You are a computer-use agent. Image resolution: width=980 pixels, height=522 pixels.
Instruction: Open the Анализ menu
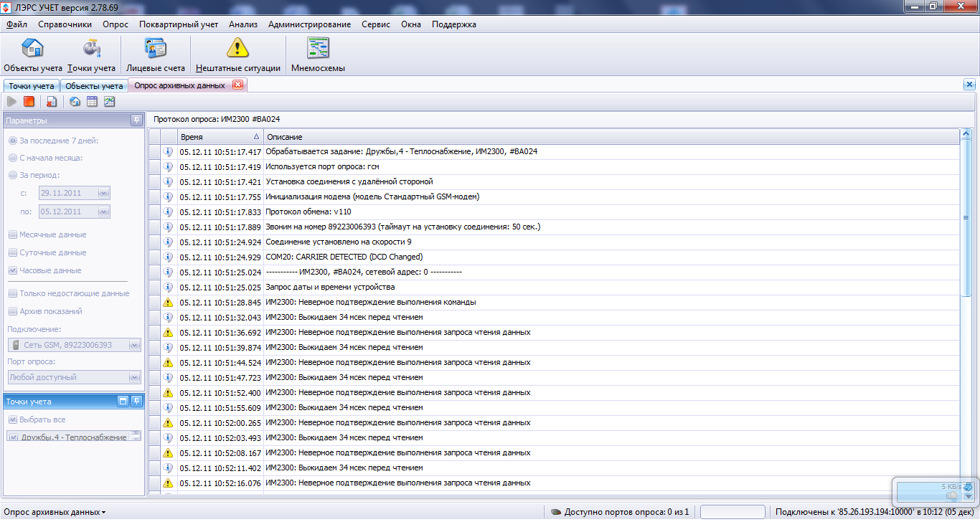point(243,24)
